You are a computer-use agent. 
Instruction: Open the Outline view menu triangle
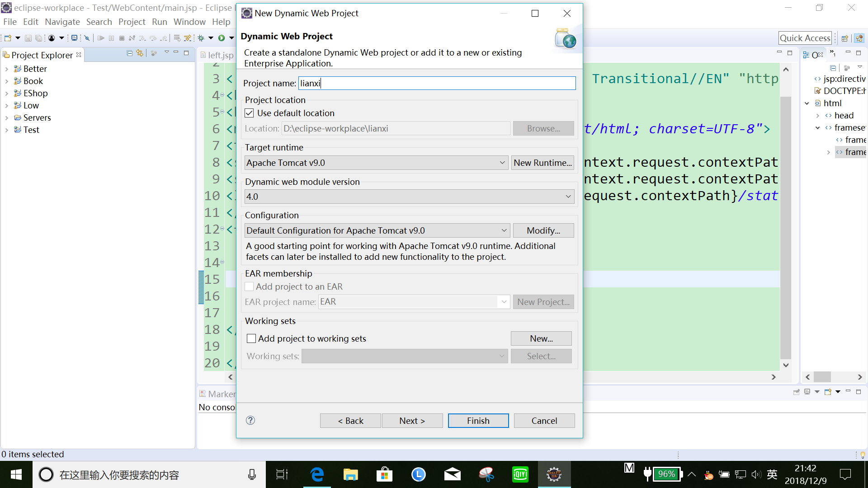[x=860, y=67]
